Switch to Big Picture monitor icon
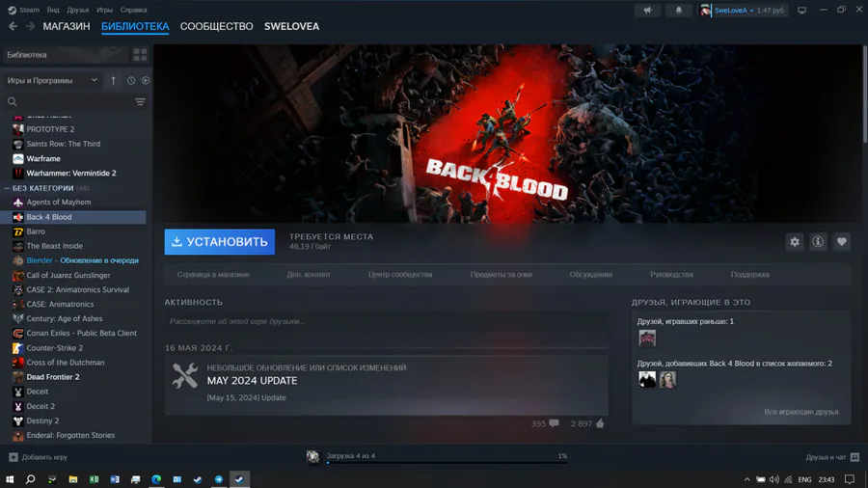Image resolution: width=868 pixels, height=488 pixels. point(801,10)
